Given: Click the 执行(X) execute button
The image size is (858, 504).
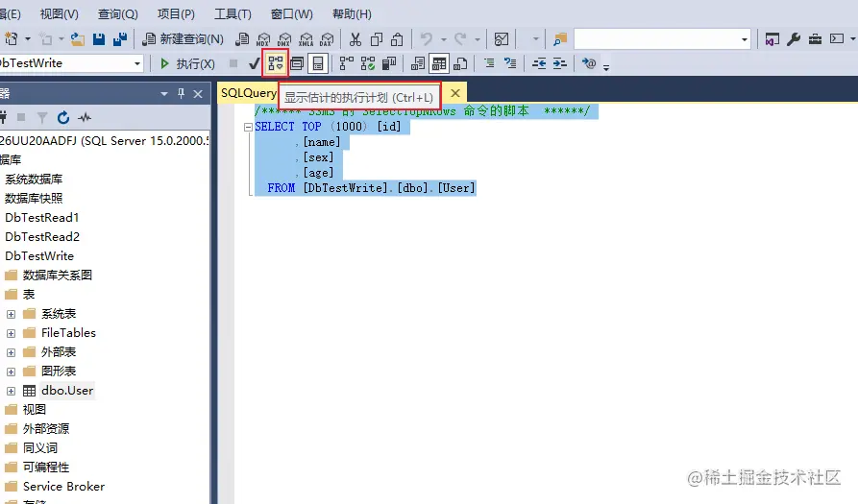Looking at the screenshot, I should 187,64.
